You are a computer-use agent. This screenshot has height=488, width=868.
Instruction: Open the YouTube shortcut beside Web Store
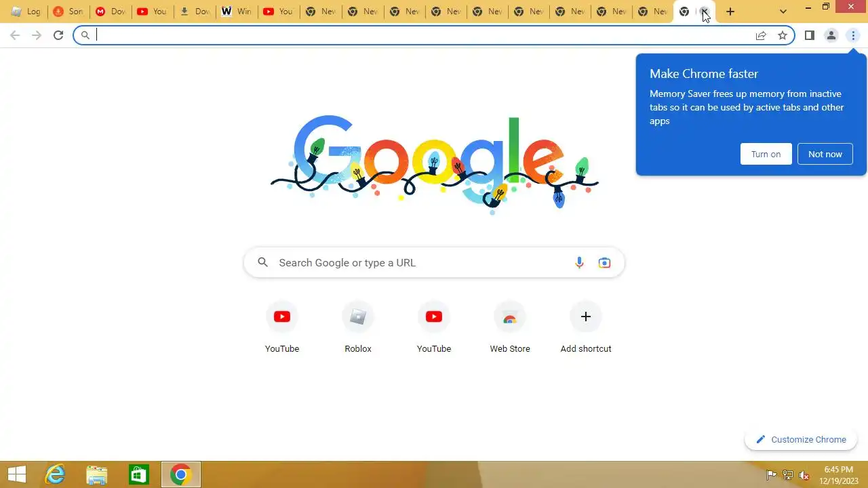click(x=434, y=329)
